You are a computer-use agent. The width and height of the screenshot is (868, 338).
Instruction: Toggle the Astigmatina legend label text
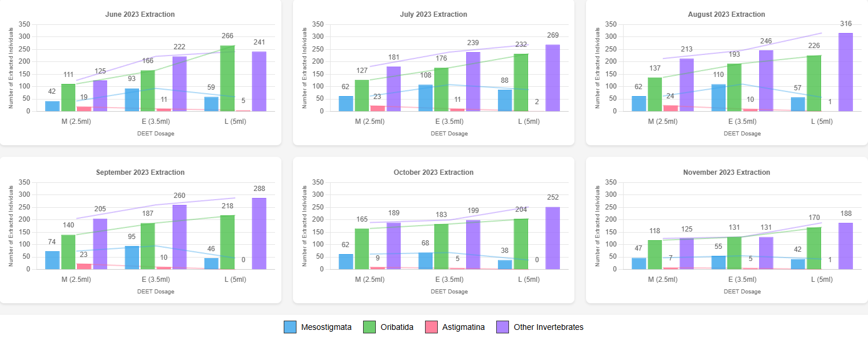coord(463,327)
